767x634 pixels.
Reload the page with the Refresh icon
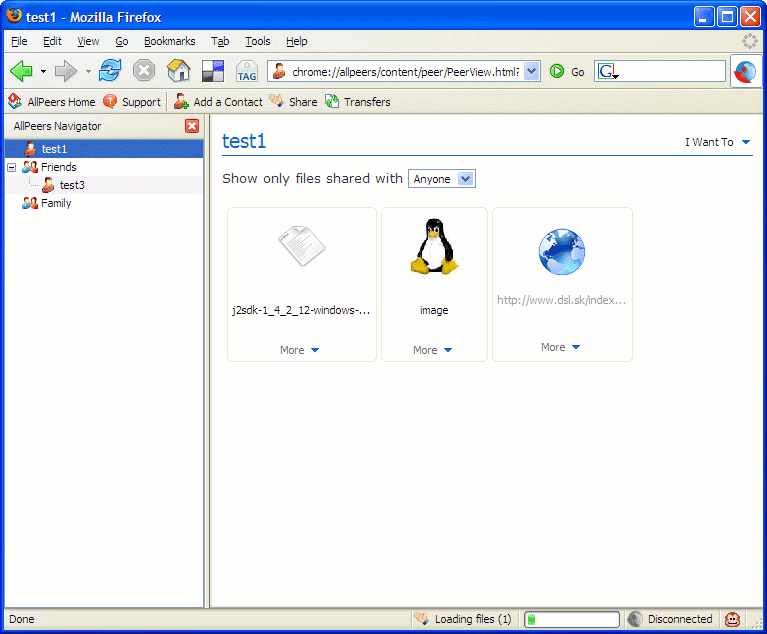[x=110, y=70]
